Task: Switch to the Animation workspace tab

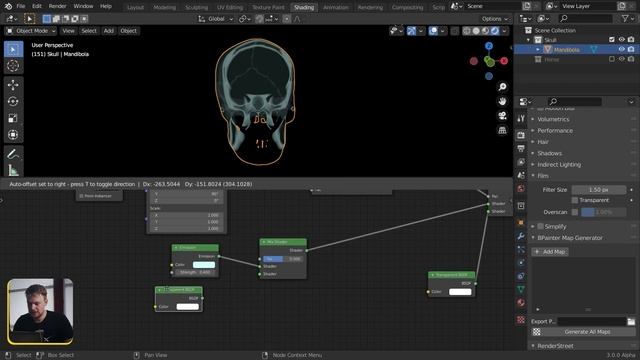Action: 336,7
